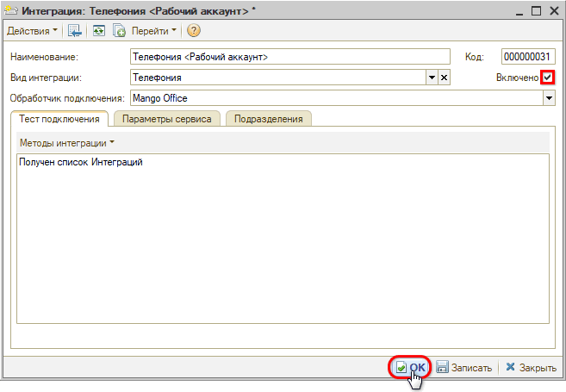Expand the Обработчик подключения dropdown
566x392 pixels.
coord(549,98)
